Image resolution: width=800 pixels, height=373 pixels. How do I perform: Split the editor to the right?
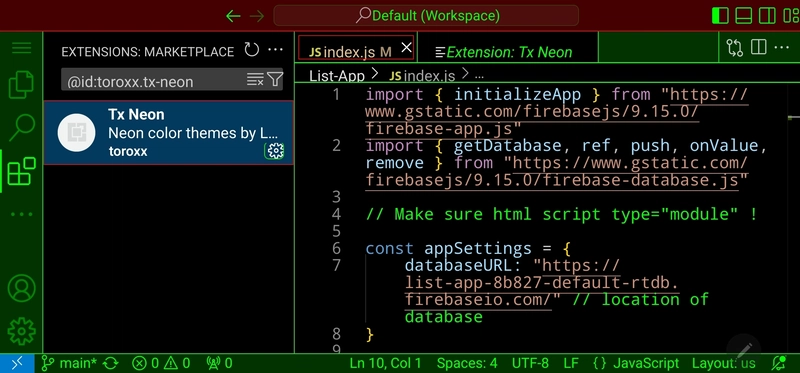[x=759, y=47]
